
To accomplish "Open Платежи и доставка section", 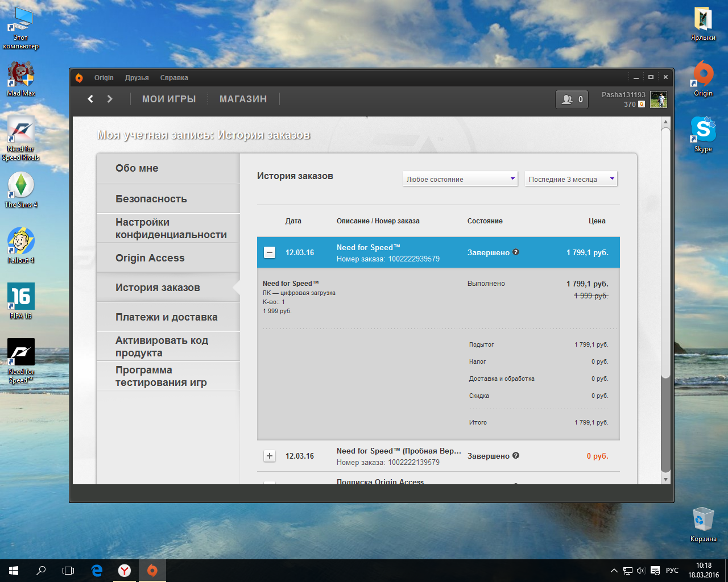I will [x=168, y=317].
